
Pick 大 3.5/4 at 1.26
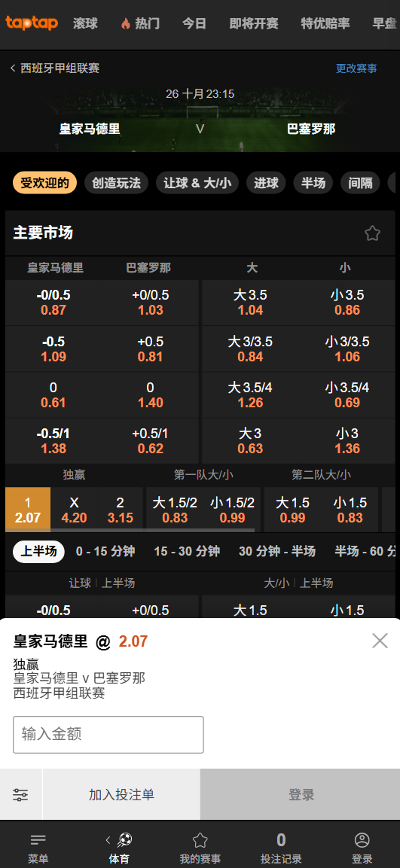[x=250, y=395]
